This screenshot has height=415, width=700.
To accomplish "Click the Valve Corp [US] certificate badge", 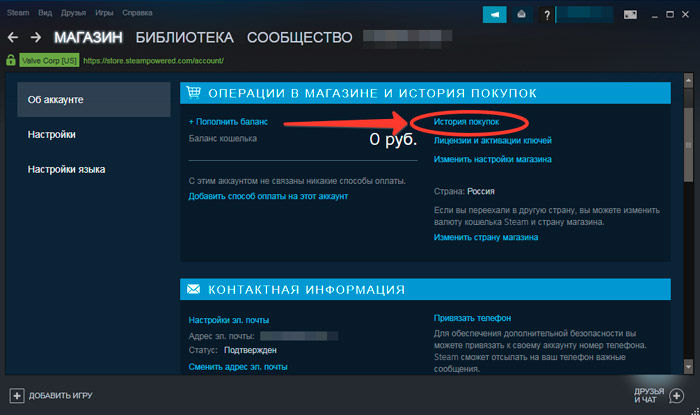I will (x=49, y=60).
